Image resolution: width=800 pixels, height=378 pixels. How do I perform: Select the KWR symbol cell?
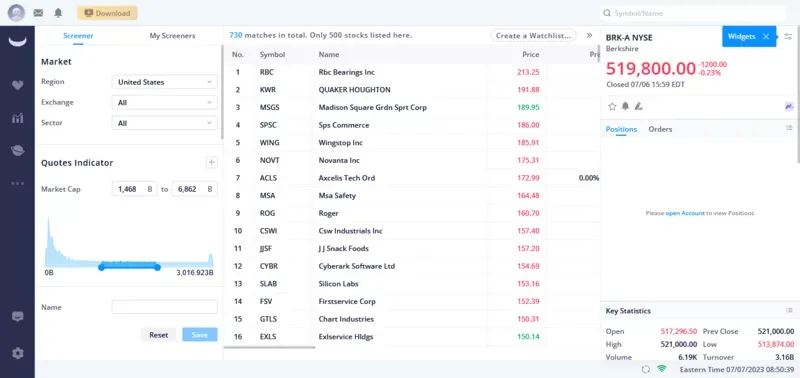pyautogui.click(x=268, y=90)
